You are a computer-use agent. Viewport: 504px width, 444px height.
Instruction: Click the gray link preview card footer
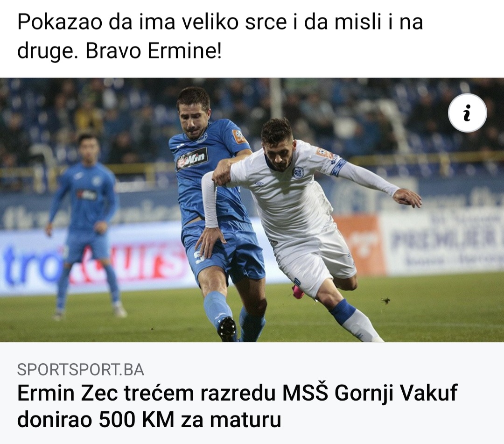(252, 393)
